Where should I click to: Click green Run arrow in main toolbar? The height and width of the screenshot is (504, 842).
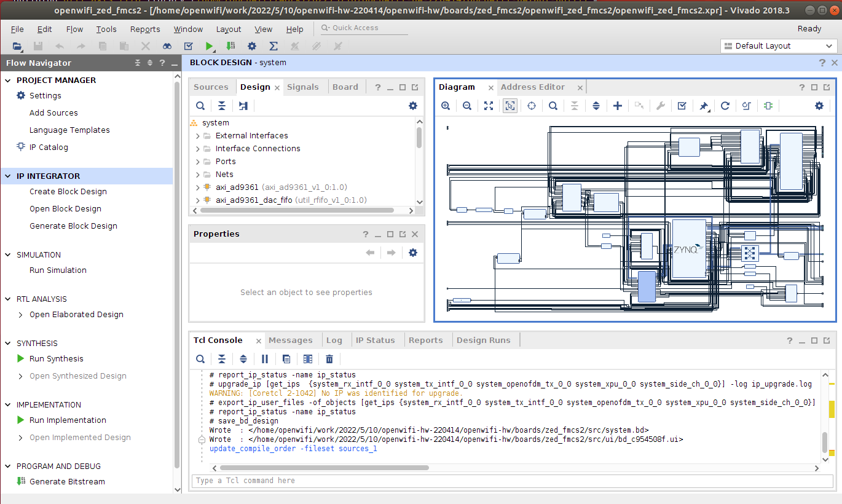pyautogui.click(x=210, y=46)
